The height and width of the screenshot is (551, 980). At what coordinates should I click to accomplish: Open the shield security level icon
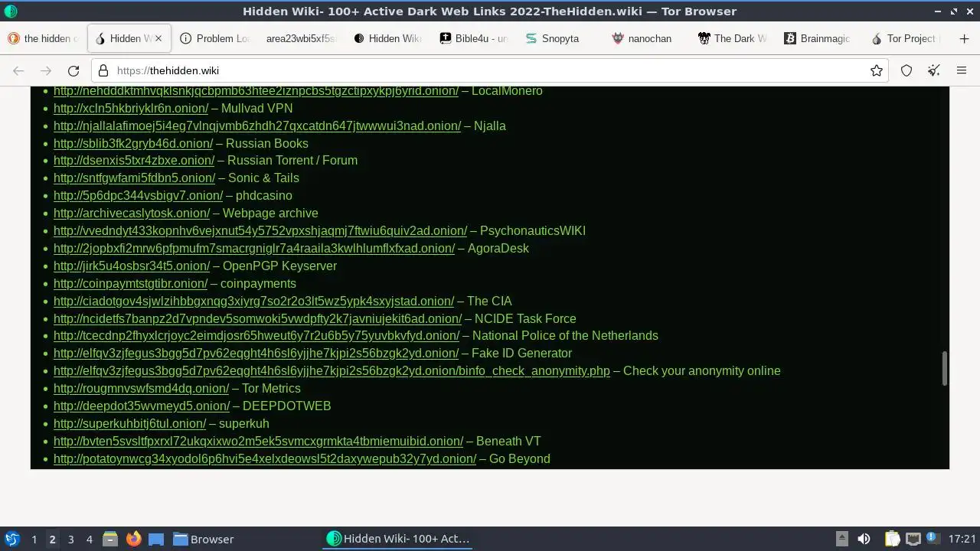906,70
